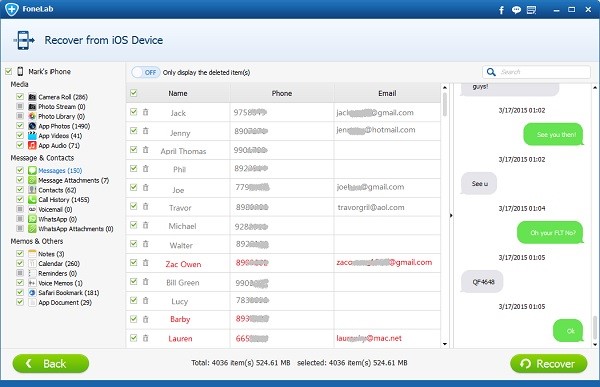Toggle the select-all checkbox in table header

click(x=134, y=93)
